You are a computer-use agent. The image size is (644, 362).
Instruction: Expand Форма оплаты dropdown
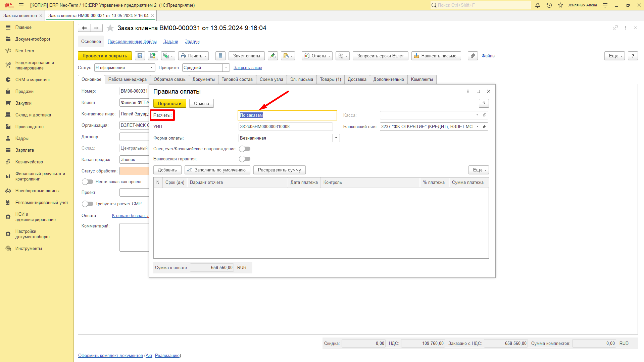click(x=336, y=138)
